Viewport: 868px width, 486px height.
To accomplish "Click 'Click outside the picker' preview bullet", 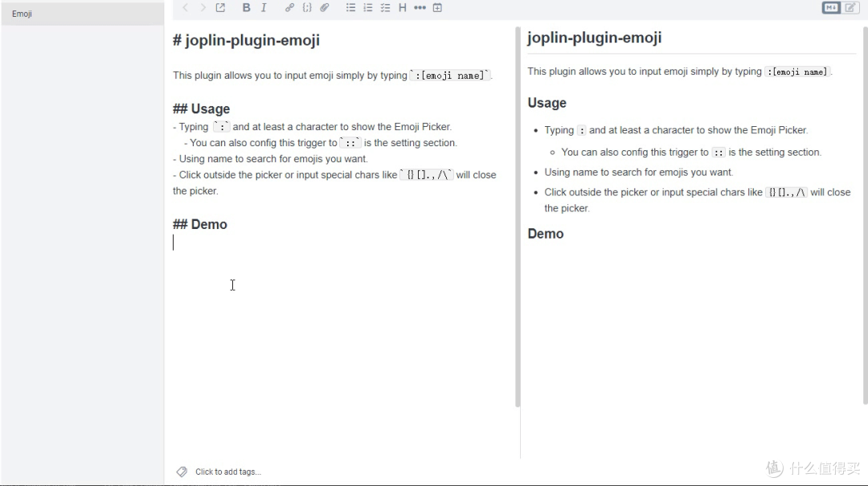I will [x=698, y=200].
